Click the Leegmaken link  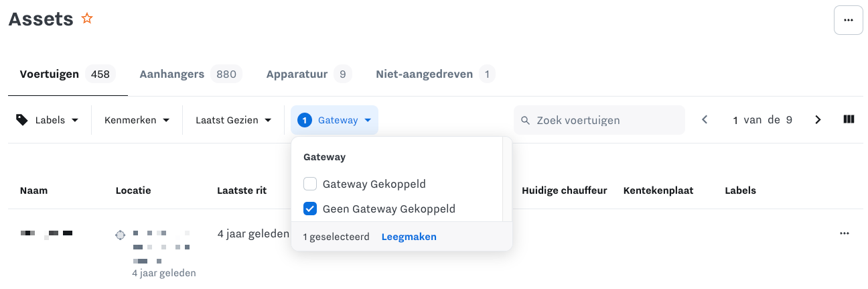click(x=409, y=237)
